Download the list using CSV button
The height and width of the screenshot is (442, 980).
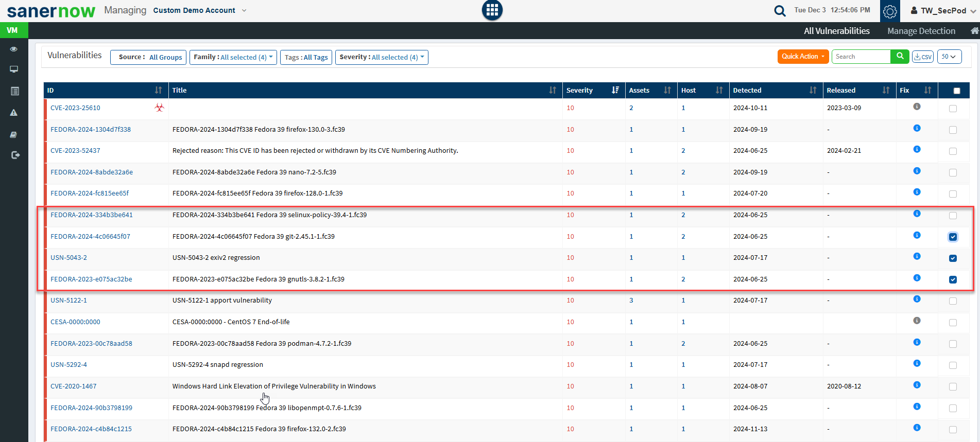coord(922,57)
